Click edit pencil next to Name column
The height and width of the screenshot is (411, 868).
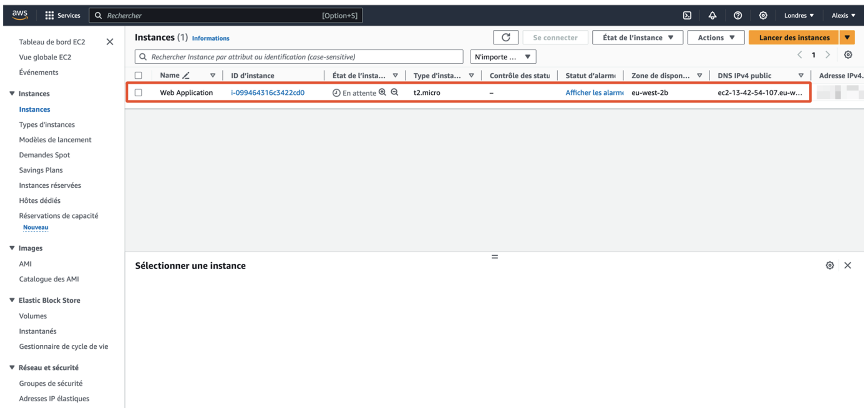click(x=186, y=76)
